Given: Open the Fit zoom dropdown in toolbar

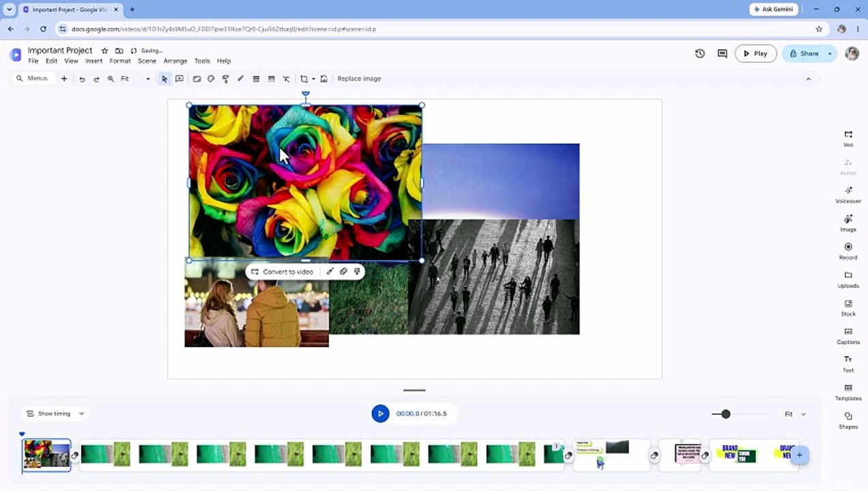Looking at the screenshot, I should pos(135,79).
